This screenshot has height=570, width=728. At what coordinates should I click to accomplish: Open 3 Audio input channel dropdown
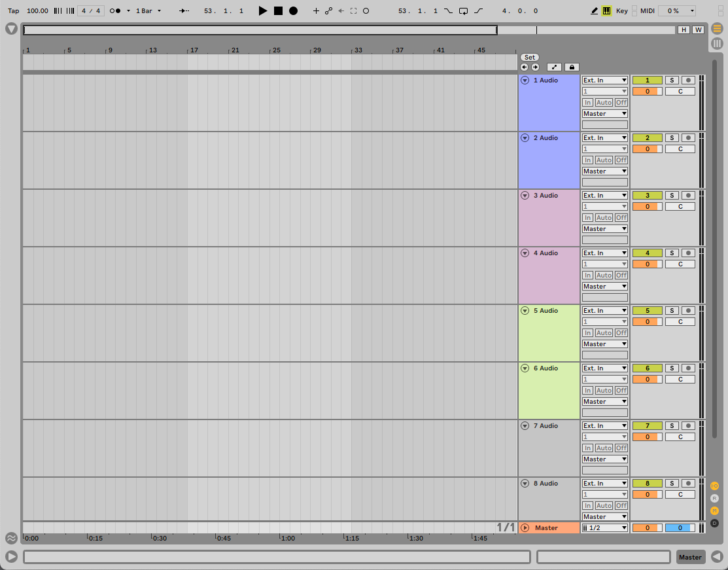coord(605,207)
